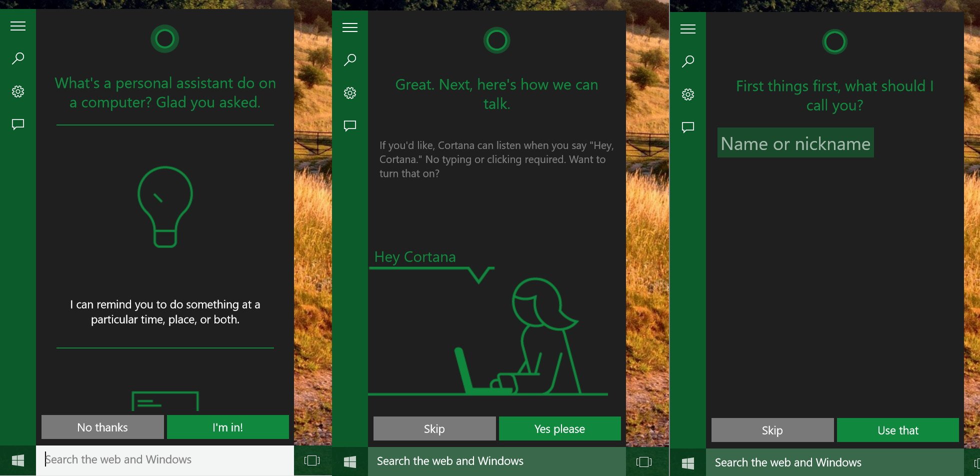Click Task View icon in left screenshot taskbar
This screenshot has width=980, height=476.
tap(312, 460)
